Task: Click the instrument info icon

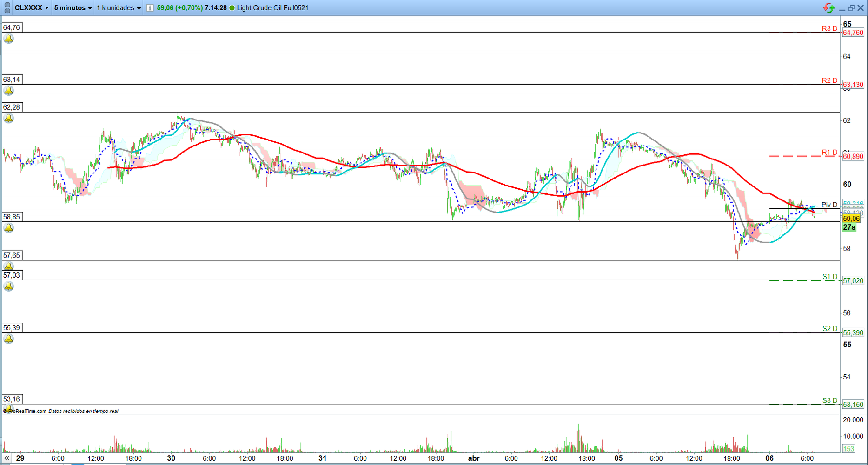Action: pos(150,8)
